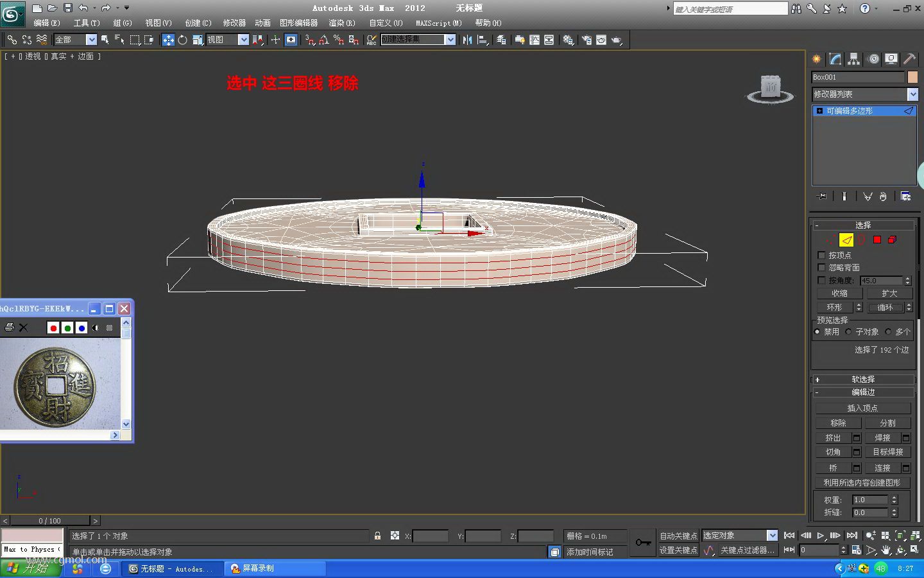Enable the 按顶点 checkbox
This screenshot has height=578, width=924.
[821, 255]
